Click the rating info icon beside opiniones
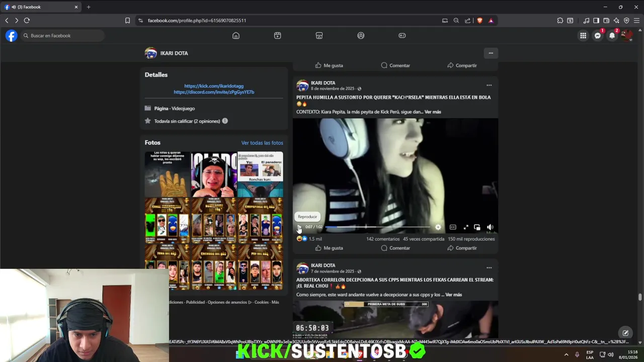644x362 pixels. [225, 121]
